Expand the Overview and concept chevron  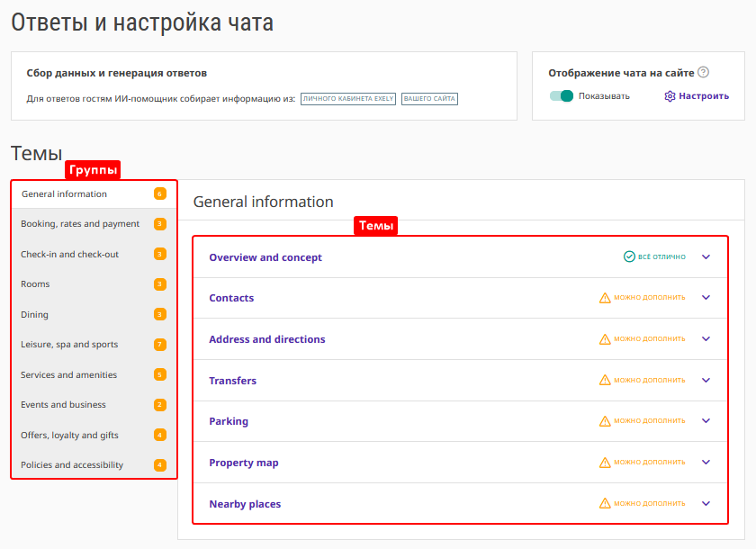point(706,256)
